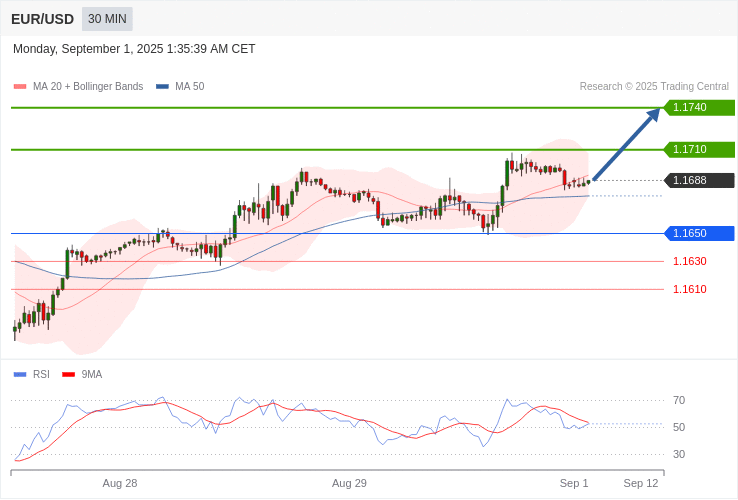Click the RSI legend label
The image size is (738, 500).
[41, 375]
